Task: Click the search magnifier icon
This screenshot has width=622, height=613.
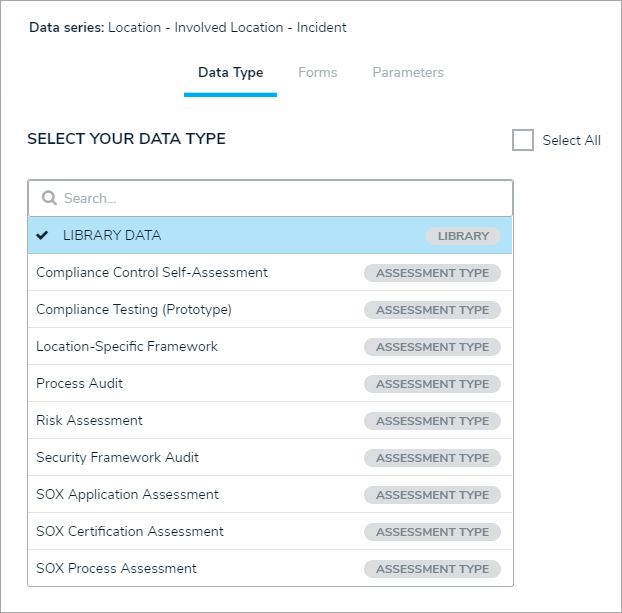Action: click(x=49, y=198)
